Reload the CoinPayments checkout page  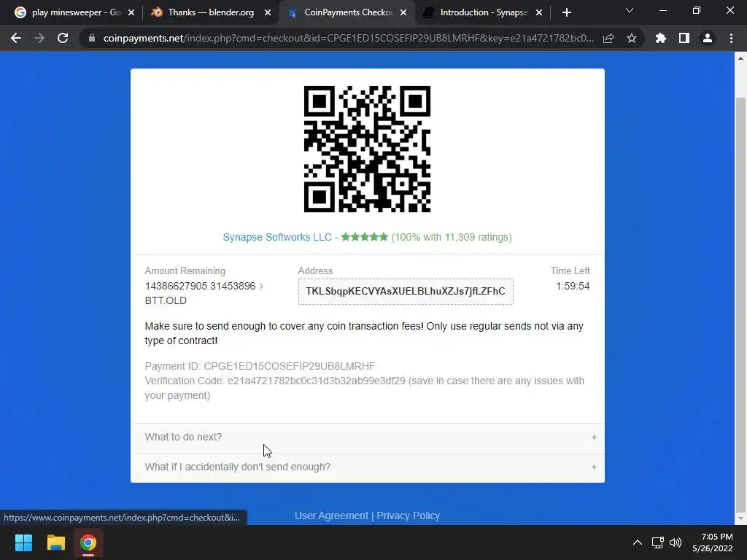point(63,38)
